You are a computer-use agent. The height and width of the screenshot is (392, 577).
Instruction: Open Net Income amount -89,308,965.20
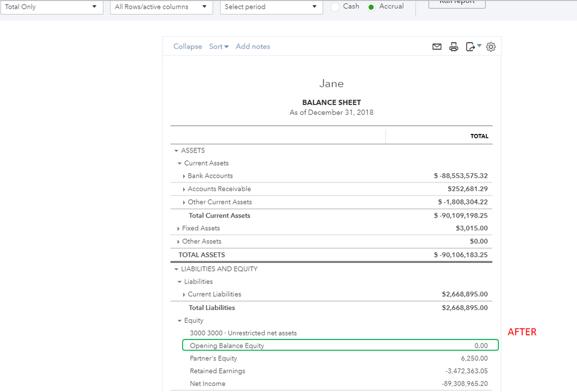coord(465,383)
